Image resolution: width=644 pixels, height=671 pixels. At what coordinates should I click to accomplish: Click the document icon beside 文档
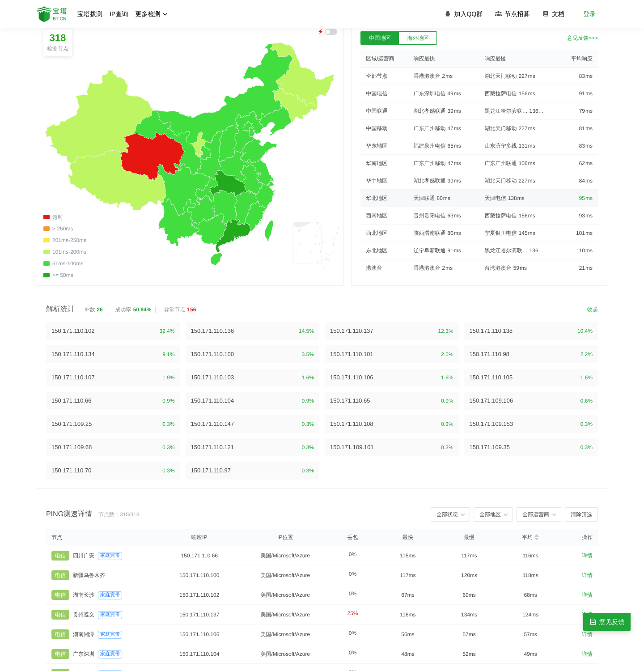546,14
